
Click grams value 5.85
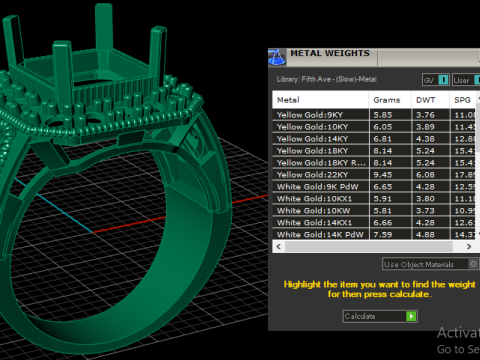click(x=383, y=115)
